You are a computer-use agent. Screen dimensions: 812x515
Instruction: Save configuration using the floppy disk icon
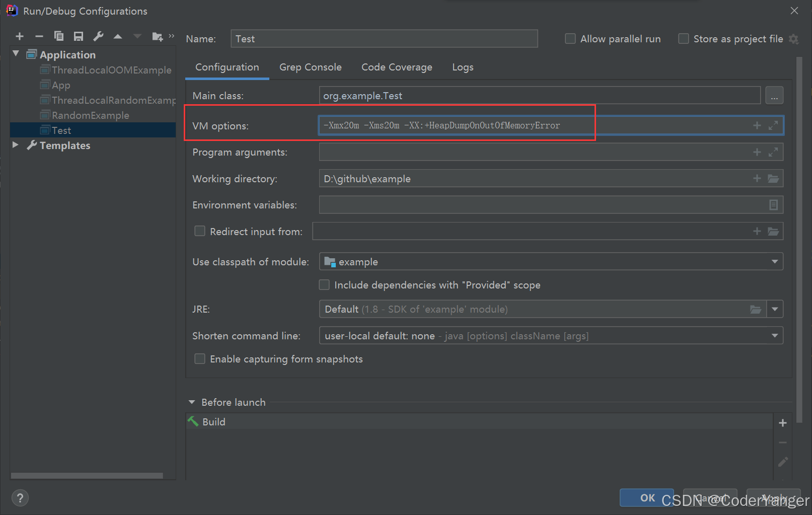point(79,36)
